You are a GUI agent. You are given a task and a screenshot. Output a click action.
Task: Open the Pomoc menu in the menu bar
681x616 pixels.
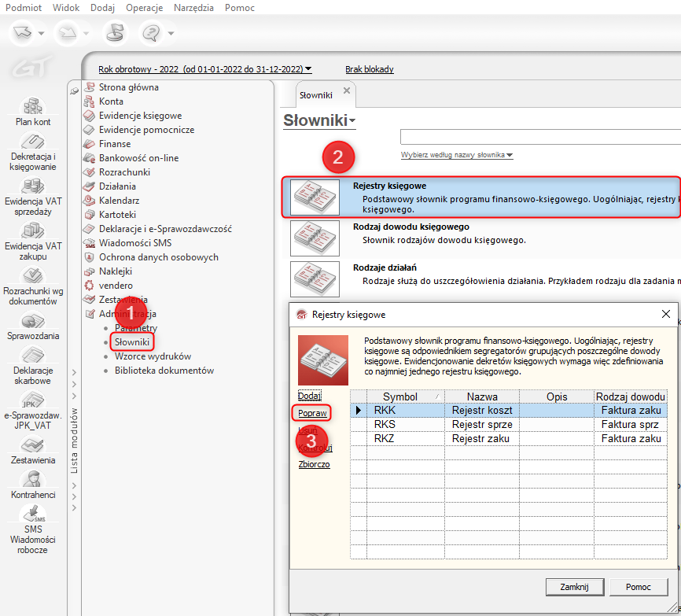[240, 8]
